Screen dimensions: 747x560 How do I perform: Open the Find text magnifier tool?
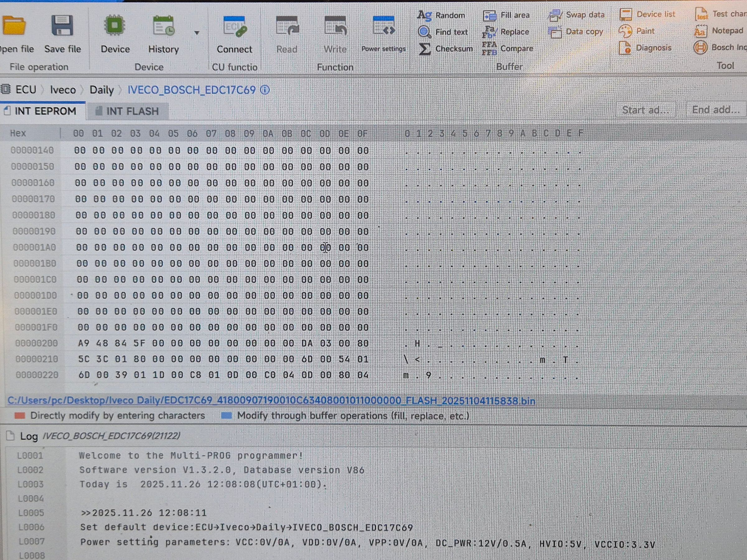425,32
